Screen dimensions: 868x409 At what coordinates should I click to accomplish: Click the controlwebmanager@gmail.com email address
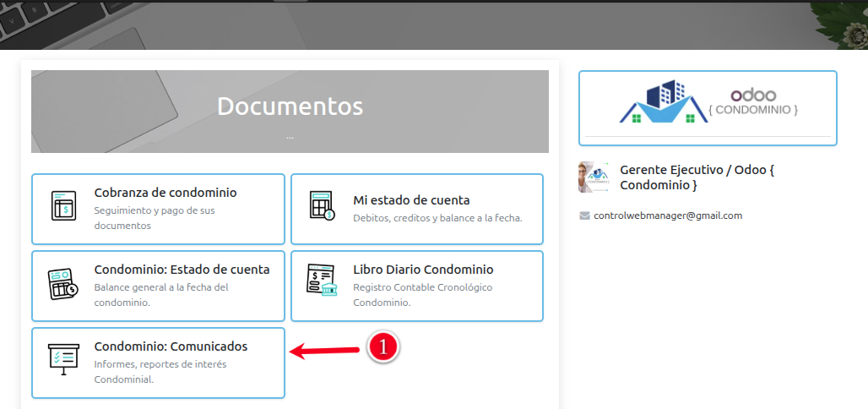click(668, 215)
